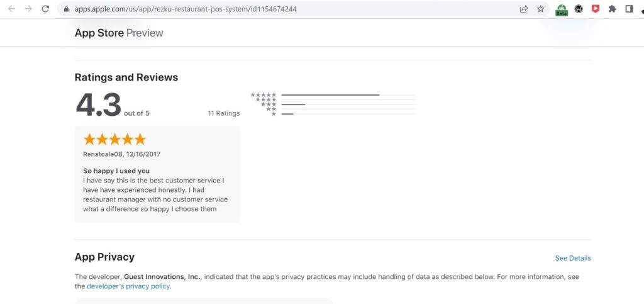Open the Renatoale08 review card
This screenshot has width=644, height=304.
[x=157, y=174]
